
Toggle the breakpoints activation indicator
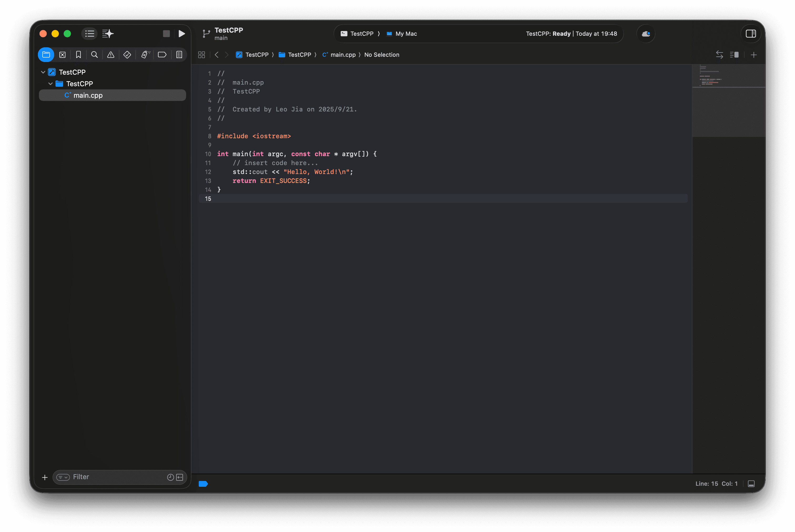203,484
